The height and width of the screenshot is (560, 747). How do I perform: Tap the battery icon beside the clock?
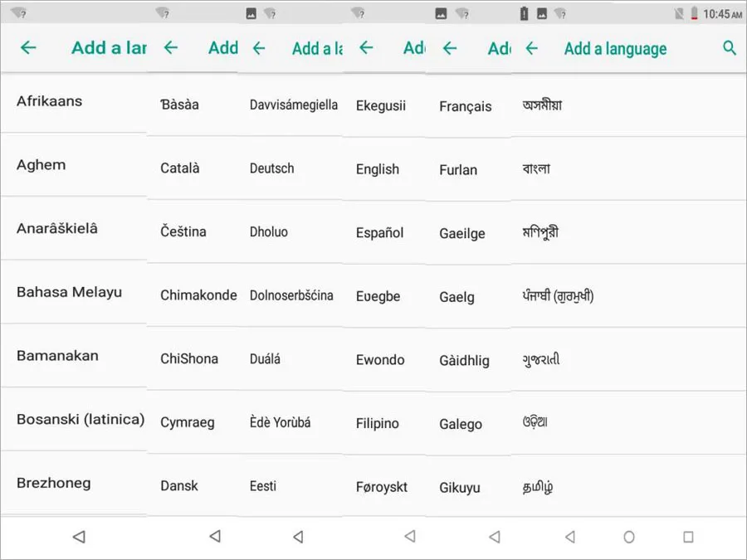695,13
